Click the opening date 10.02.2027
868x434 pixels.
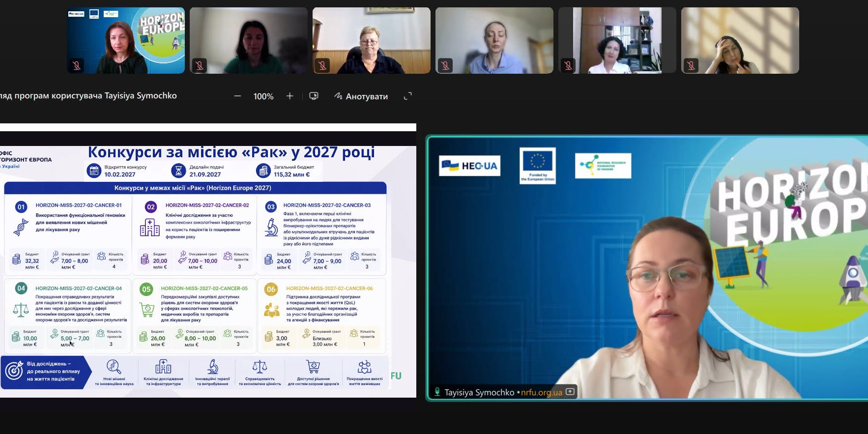point(120,174)
